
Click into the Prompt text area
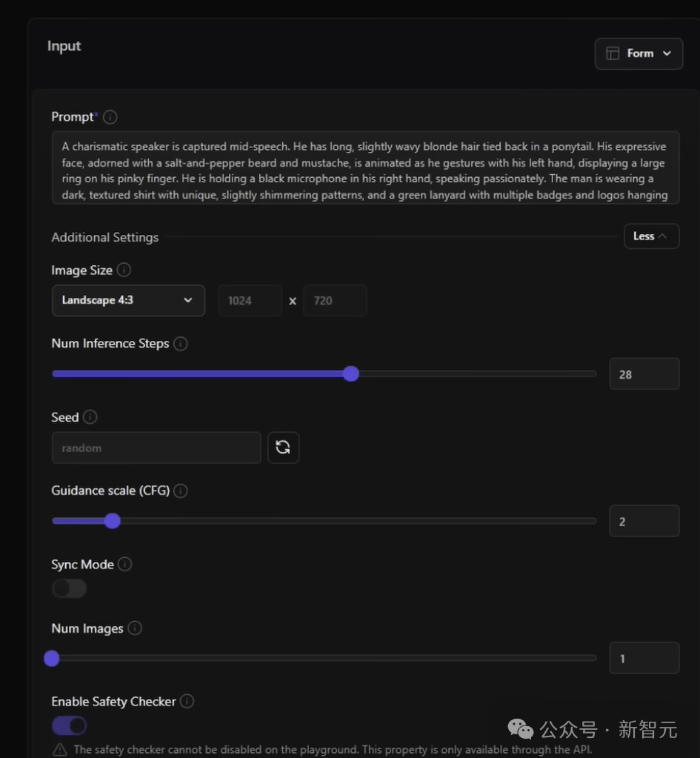click(x=366, y=167)
